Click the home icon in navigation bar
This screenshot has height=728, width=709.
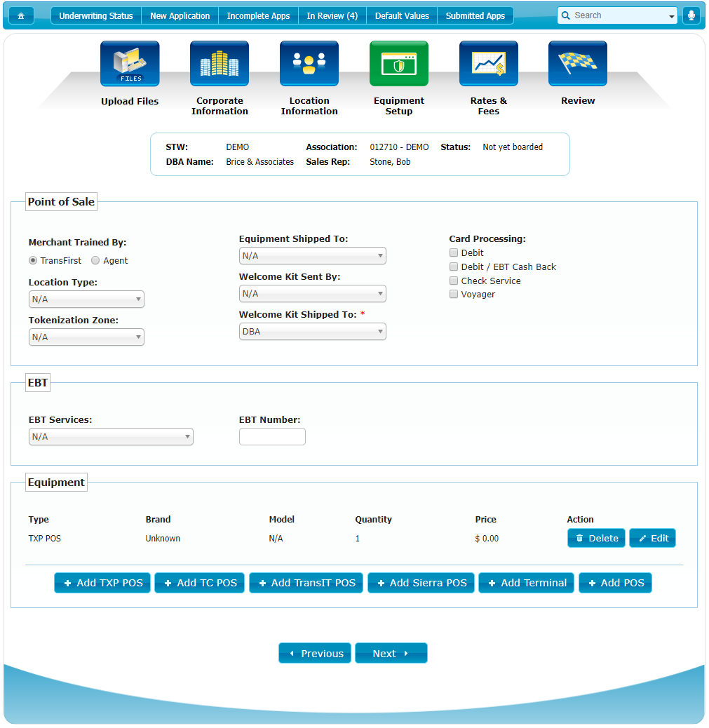(21, 15)
